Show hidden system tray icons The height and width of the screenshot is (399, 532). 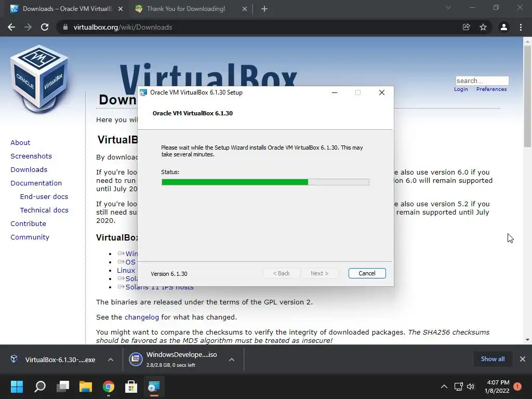pos(444,387)
